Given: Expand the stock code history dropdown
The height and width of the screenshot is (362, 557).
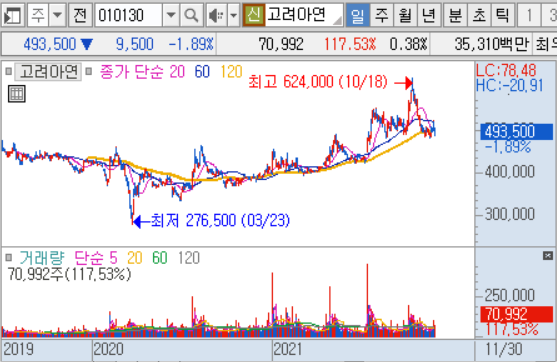Looking at the screenshot, I should 171,15.
